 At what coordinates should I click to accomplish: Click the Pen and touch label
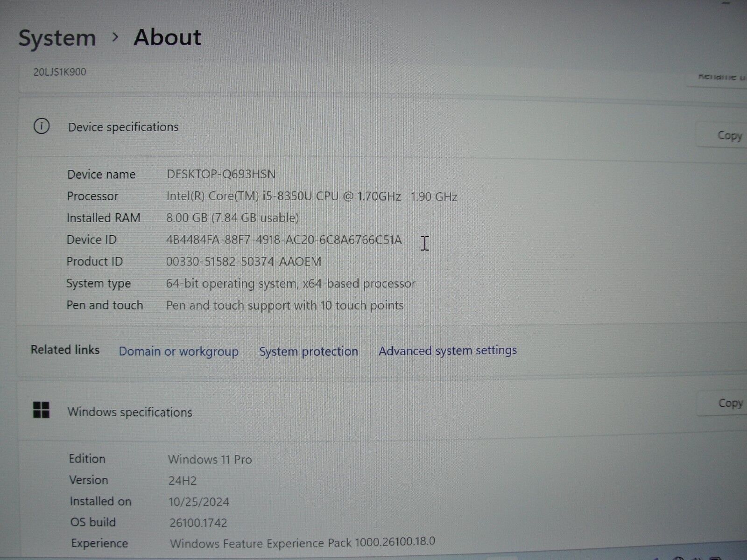pos(105,305)
